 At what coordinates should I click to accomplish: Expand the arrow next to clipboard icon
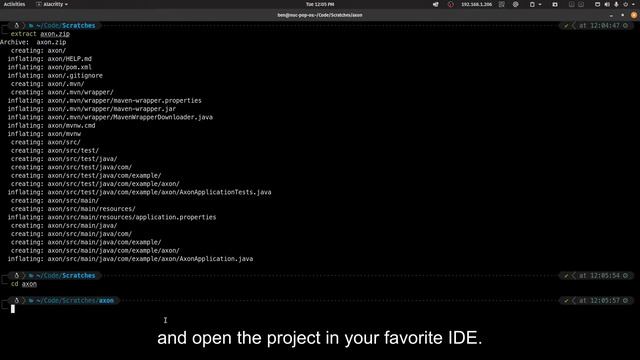(x=540, y=4)
